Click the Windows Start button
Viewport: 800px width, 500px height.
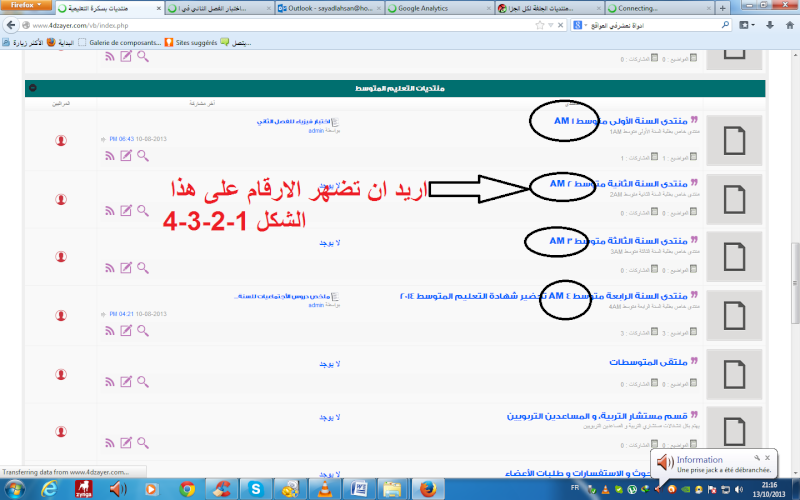(x=14, y=489)
